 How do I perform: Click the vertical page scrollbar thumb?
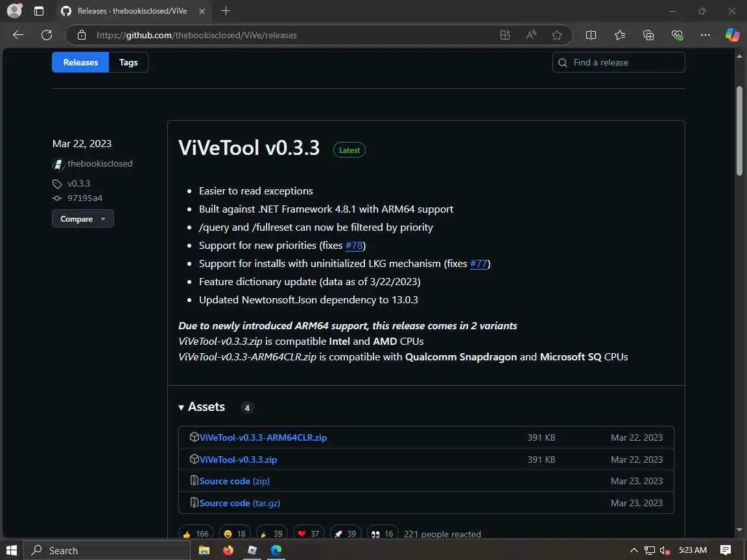click(x=739, y=131)
